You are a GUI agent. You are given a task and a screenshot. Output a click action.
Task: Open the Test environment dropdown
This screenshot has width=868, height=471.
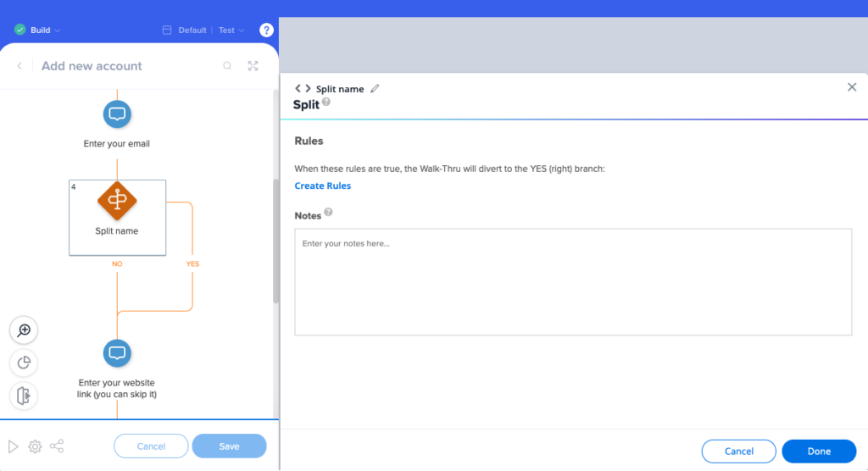click(231, 30)
